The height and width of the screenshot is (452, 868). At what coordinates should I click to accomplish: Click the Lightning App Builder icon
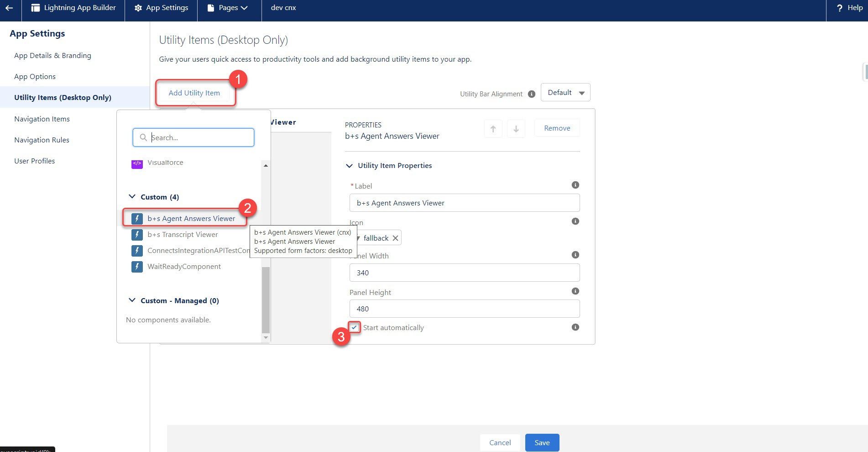pyautogui.click(x=35, y=8)
